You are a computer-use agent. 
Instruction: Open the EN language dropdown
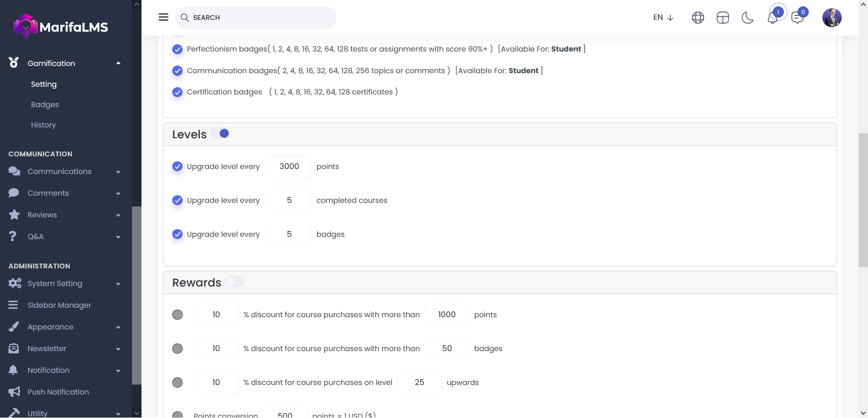(x=663, y=18)
